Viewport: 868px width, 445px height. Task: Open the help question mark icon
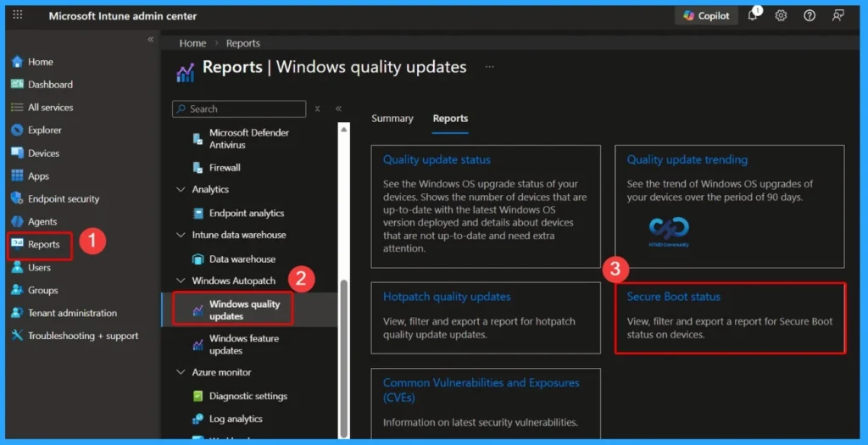[x=810, y=15]
